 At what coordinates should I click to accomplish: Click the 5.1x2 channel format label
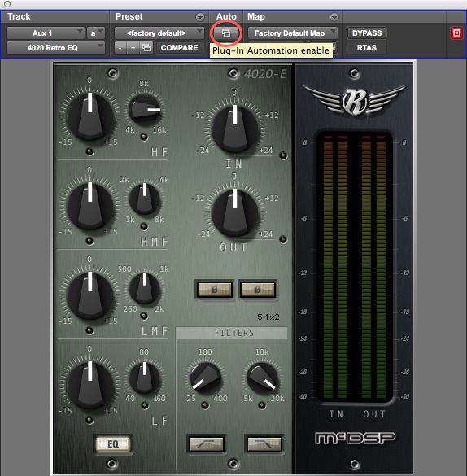click(x=268, y=317)
